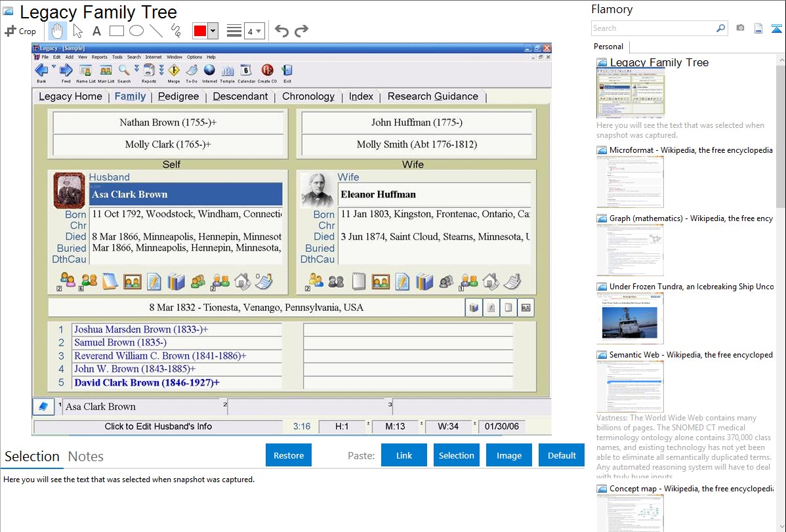Open the Under Frozen Tundra ship thumbnail
This screenshot has height=532, width=786.
[630, 318]
